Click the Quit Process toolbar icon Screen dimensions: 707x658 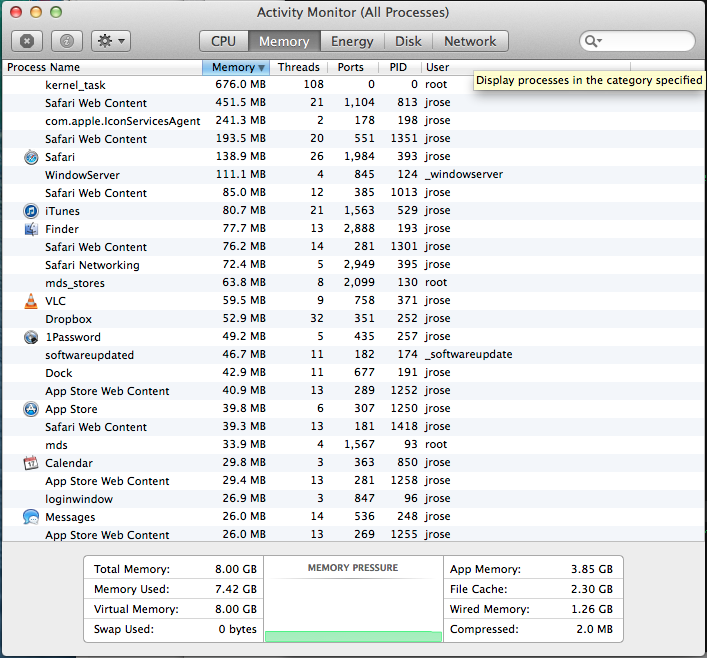click(27, 41)
